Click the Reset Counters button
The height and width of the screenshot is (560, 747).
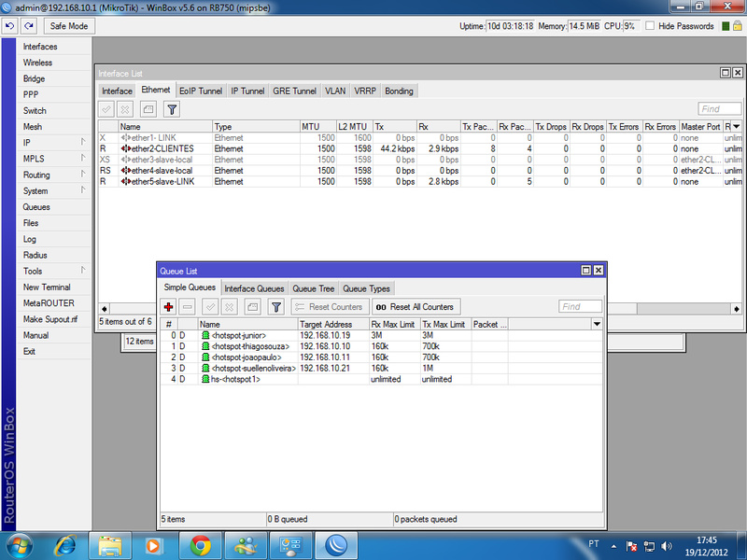pos(331,307)
